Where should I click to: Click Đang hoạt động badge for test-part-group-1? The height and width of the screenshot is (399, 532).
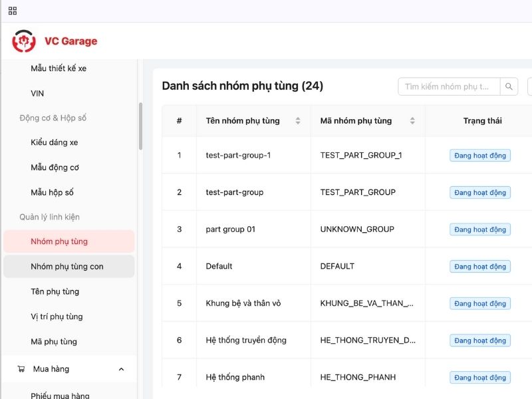click(x=479, y=155)
